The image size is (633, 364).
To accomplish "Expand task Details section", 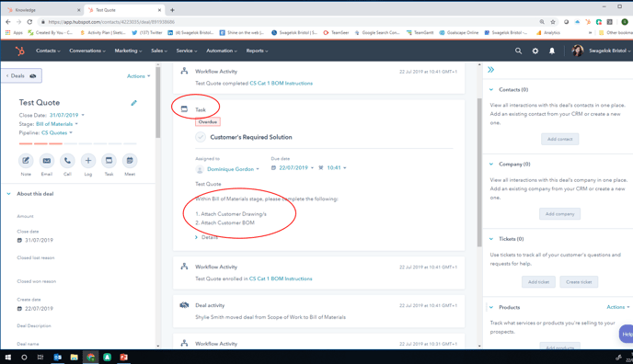I will point(207,237).
